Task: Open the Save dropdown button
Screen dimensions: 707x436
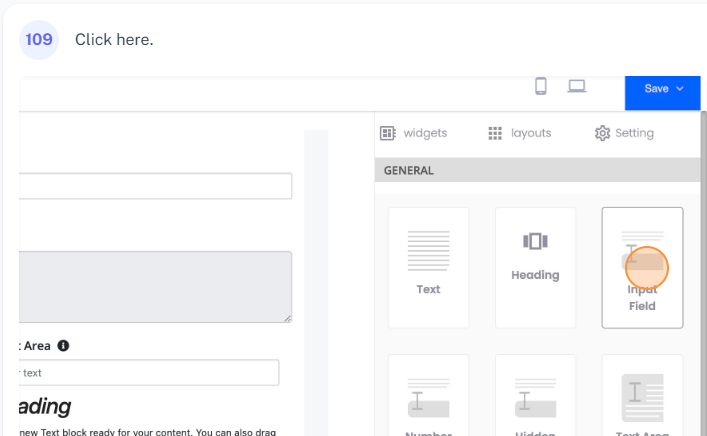Action: (664, 89)
